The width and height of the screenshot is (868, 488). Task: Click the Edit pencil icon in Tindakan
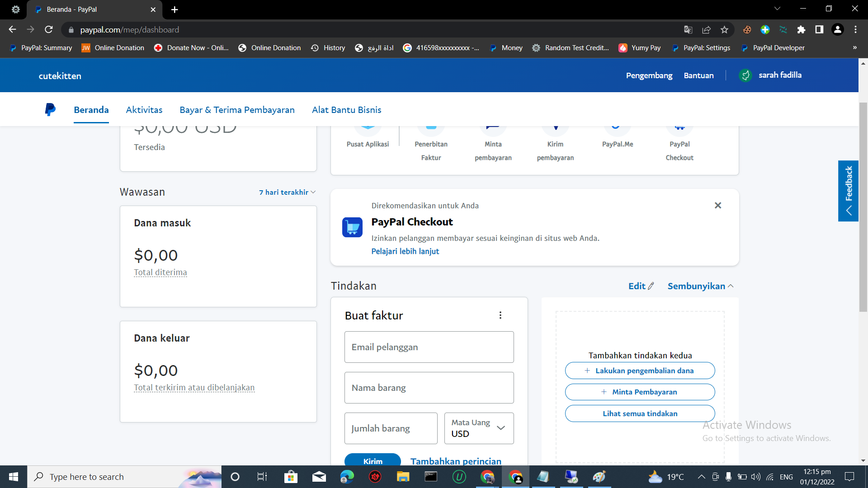(x=651, y=286)
